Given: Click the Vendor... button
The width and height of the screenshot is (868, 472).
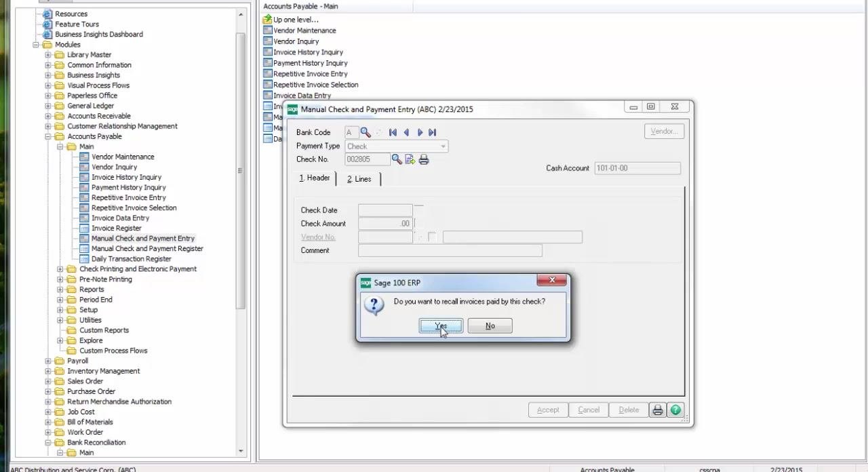Looking at the screenshot, I should click(664, 132).
